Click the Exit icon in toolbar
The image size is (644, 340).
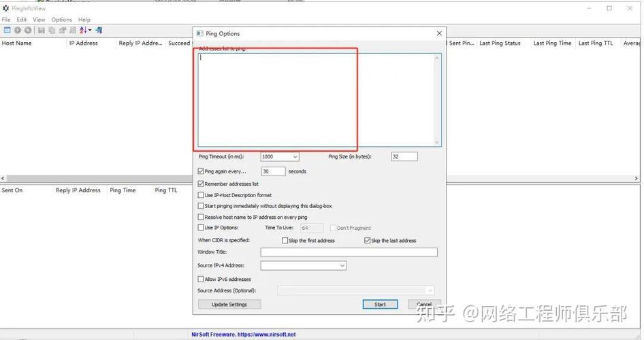click(x=99, y=31)
